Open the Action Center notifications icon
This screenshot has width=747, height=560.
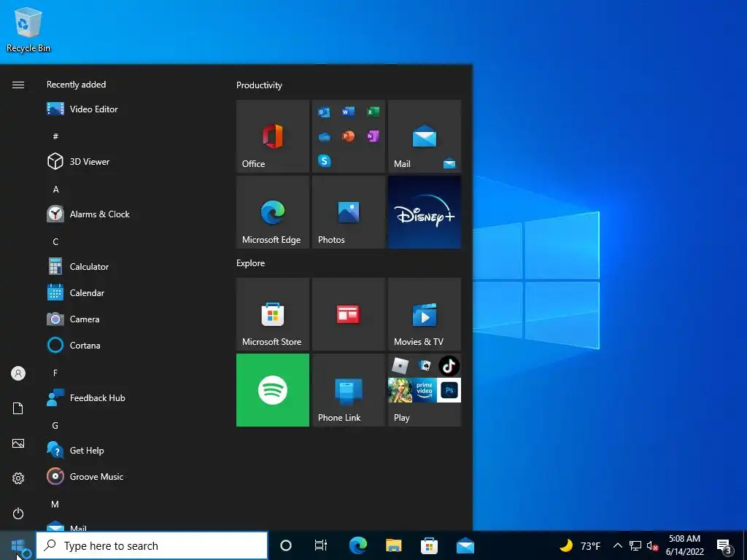pyautogui.click(x=724, y=545)
